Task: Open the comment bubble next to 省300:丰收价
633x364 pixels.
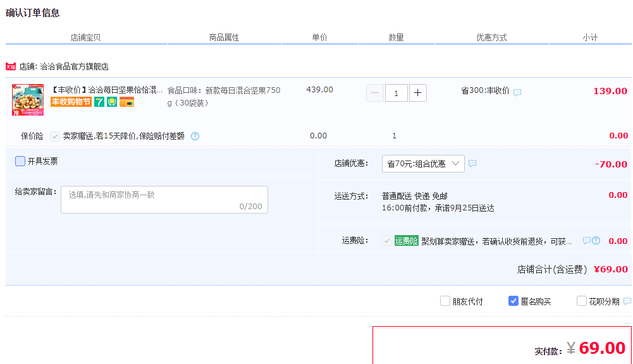Action: 517,92
